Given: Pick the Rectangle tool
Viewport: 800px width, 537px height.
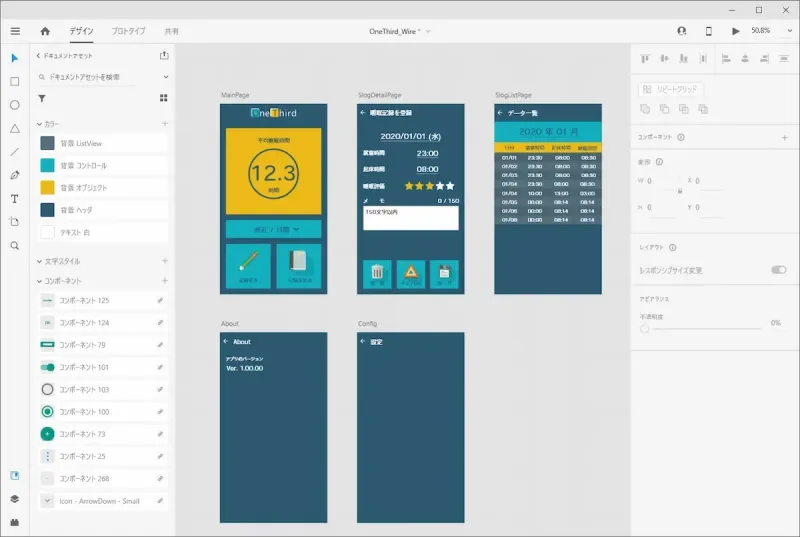Looking at the screenshot, I should coord(15,82).
